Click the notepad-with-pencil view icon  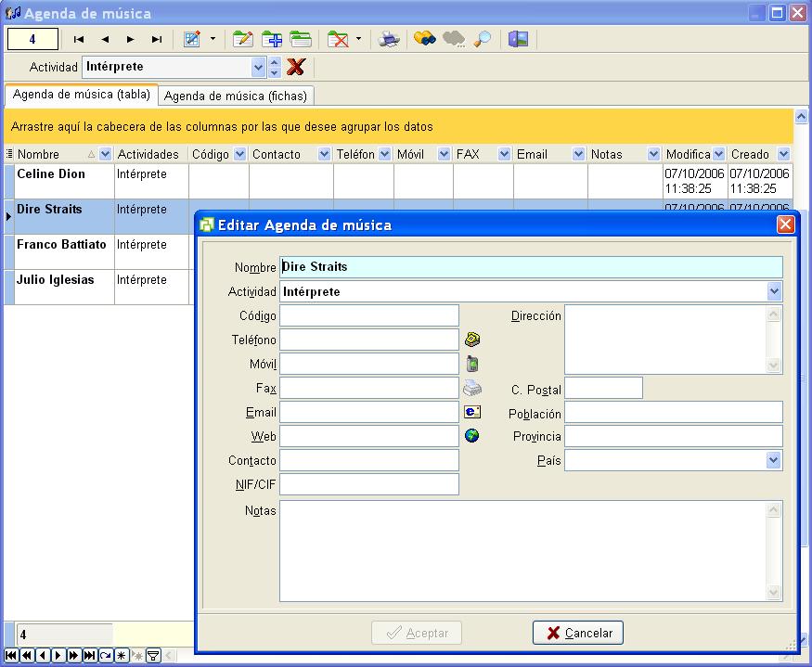192,39
